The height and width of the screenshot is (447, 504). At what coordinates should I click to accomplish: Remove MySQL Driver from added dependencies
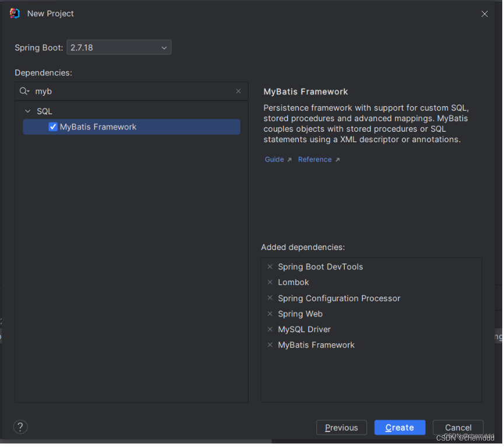[270, 330]
